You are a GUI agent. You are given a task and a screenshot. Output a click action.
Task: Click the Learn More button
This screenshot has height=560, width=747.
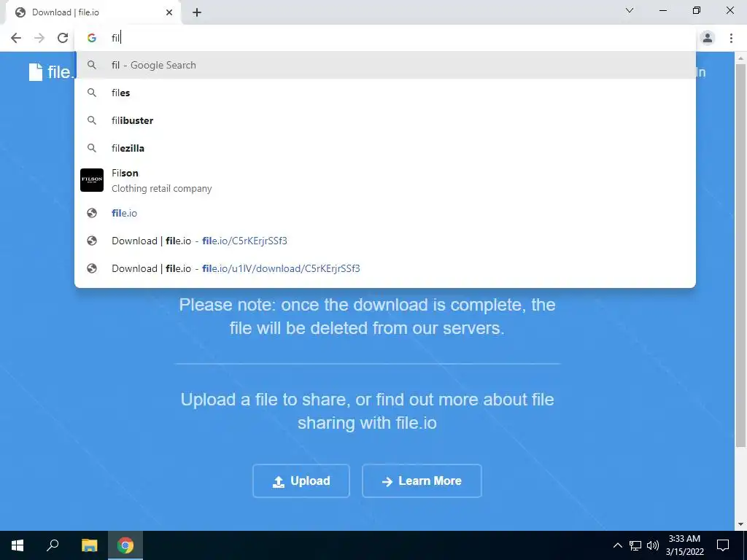422,481
